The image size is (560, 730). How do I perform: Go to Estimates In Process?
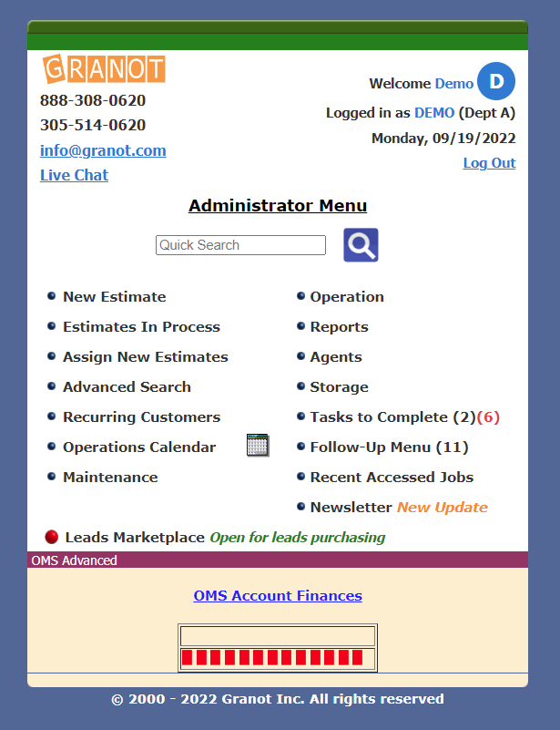tap(141, 327)
